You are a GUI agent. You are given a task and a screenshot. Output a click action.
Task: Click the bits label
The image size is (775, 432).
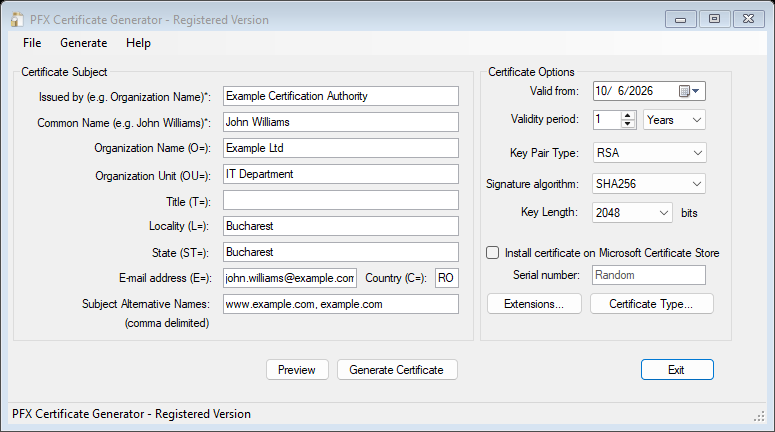689,213
